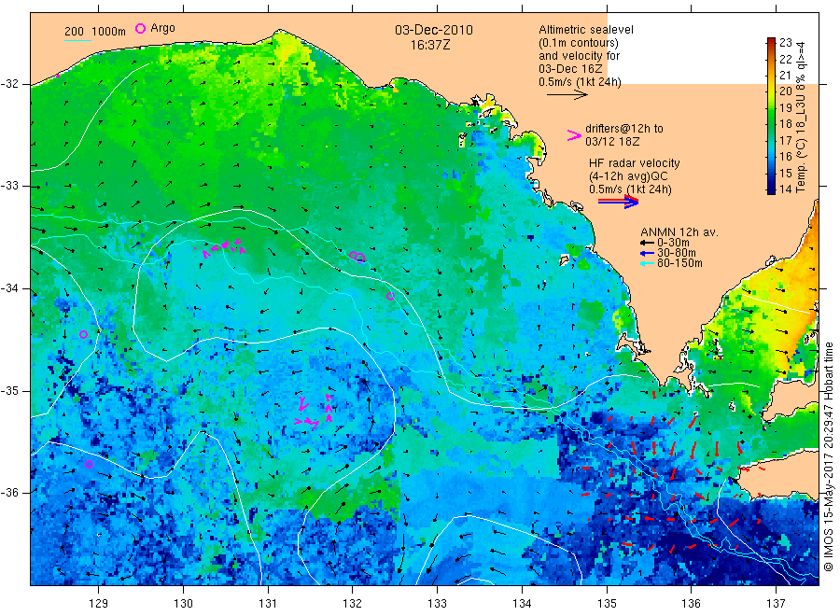Click paired Argo markers near 33.7S 132E

357,257
